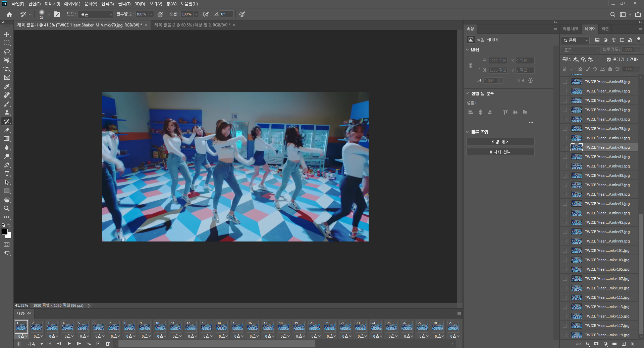The height and width of the screenshot is (348, 644).
Task: Open the Flow percentage dropdown
Action: 196,14
